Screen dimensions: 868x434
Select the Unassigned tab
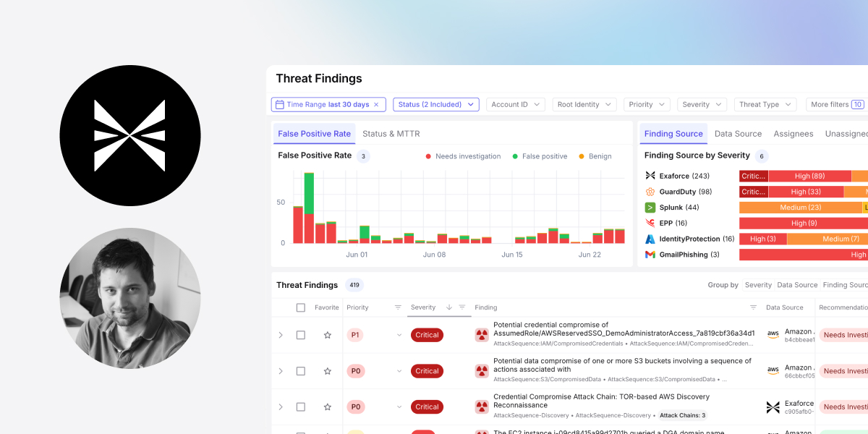pos(846,134)
